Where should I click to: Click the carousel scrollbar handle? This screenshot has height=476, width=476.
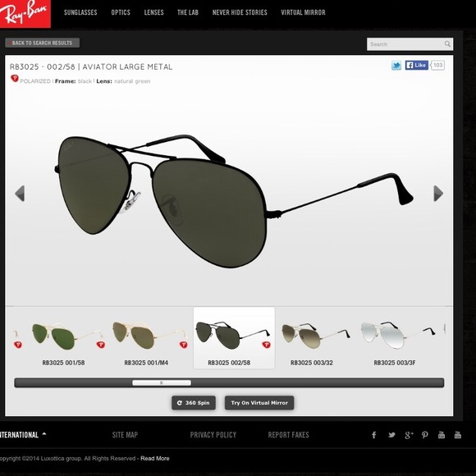162,382
